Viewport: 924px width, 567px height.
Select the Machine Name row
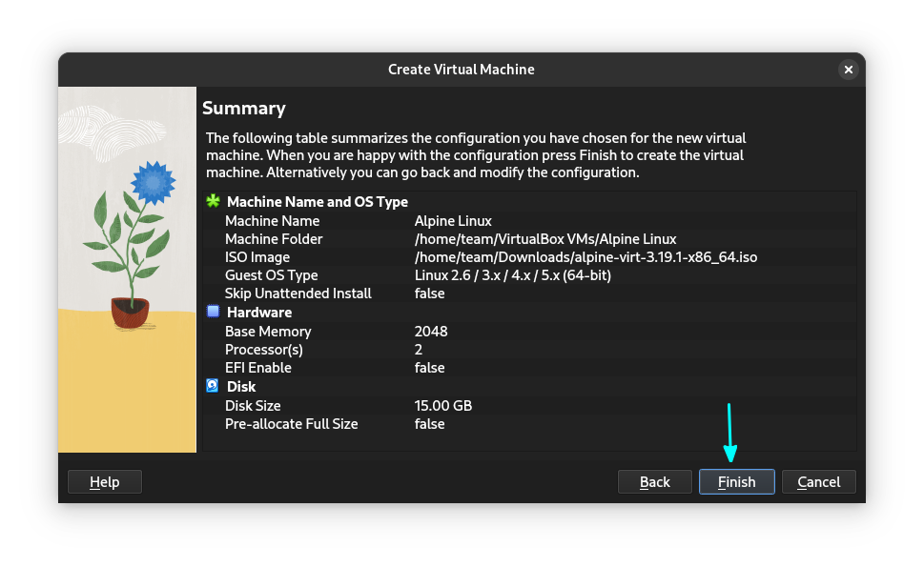coord(272,221)
